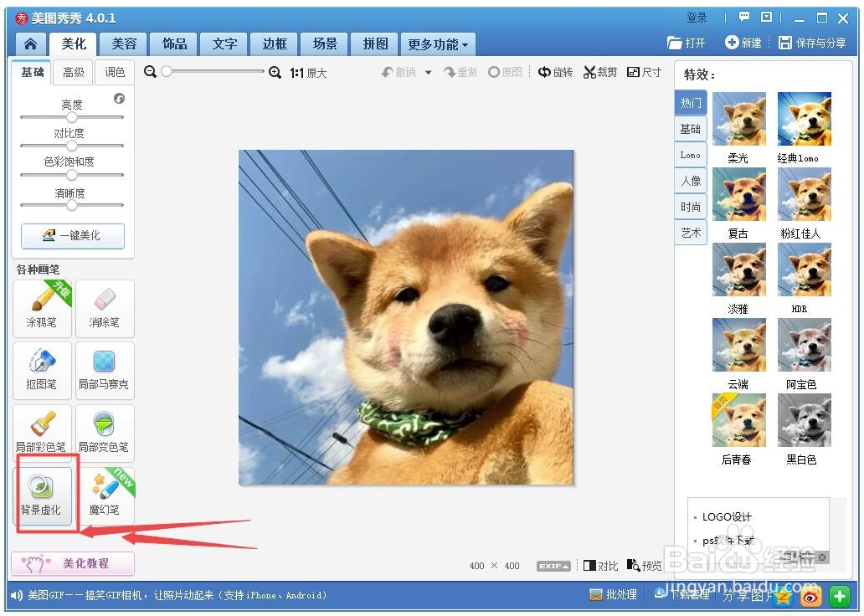This screenshot has width=864, height=616.
Task: Select the 魔幻笔 magic pen tool
Action: 105,495
